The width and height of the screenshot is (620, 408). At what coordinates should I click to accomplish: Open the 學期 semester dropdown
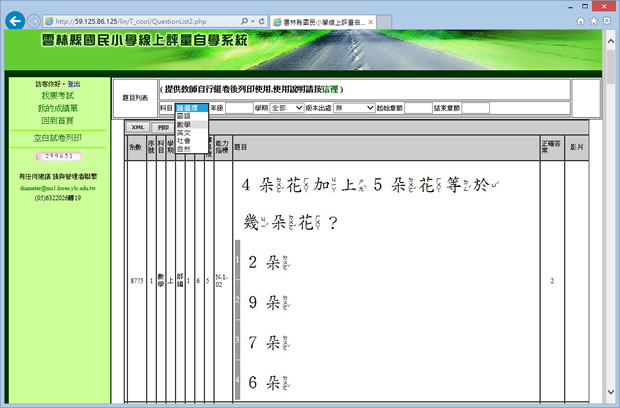coord(286,107)
